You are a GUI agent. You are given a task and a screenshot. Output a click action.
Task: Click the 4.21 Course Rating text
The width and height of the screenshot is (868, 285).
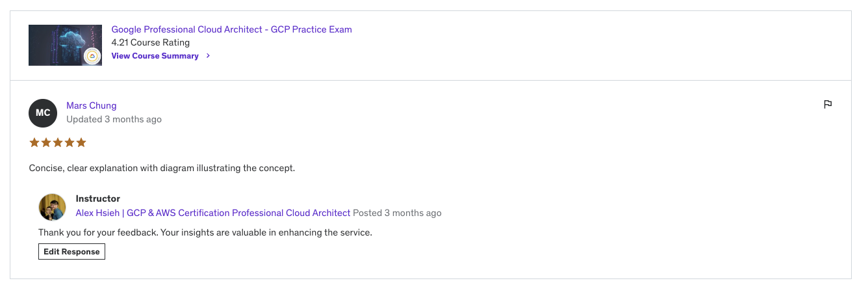pos(151,42)
